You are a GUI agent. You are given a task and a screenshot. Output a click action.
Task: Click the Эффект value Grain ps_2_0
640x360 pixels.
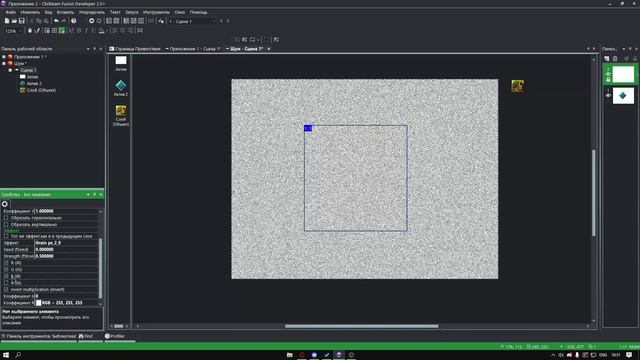(67, 243)
